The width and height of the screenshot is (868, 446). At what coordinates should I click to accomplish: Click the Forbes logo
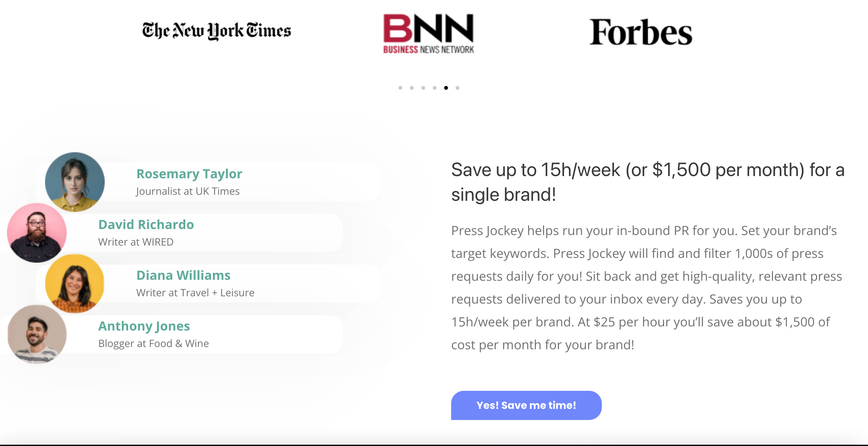coord(641,32)
